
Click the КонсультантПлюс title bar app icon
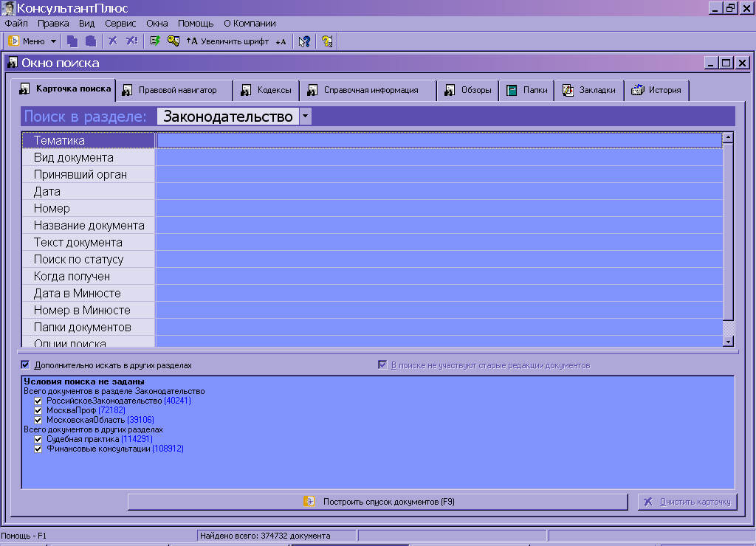tap(8, 7)
